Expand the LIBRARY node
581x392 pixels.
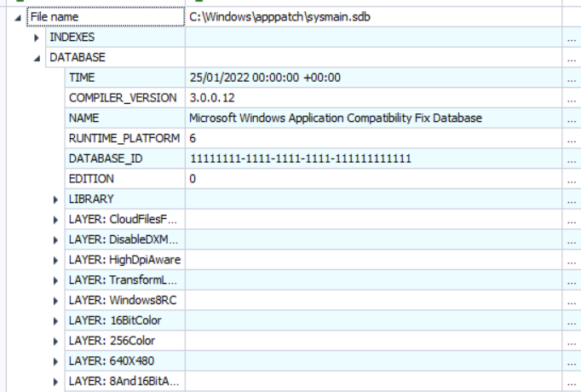tap(55, 199)
